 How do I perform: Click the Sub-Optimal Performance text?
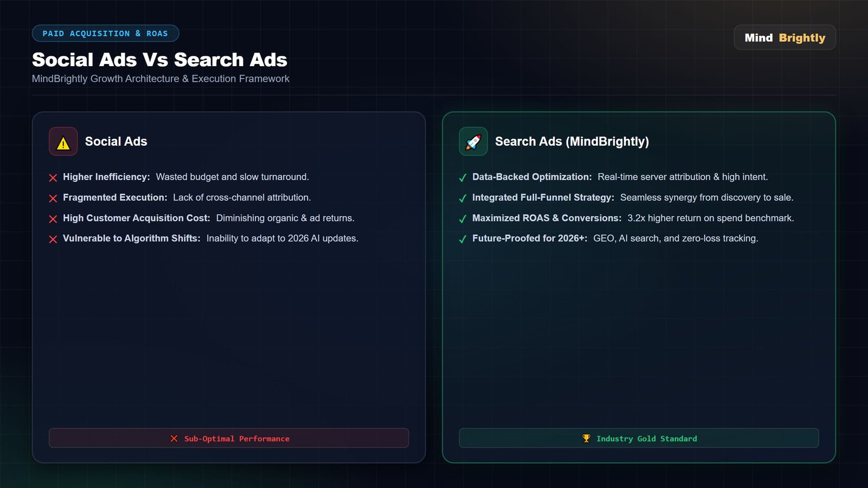tap(237, 439)
